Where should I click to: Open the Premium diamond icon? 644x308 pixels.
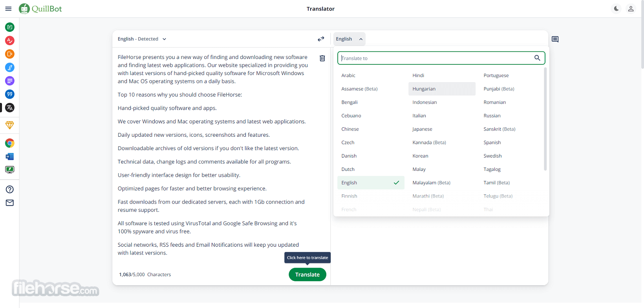point(10,125)
